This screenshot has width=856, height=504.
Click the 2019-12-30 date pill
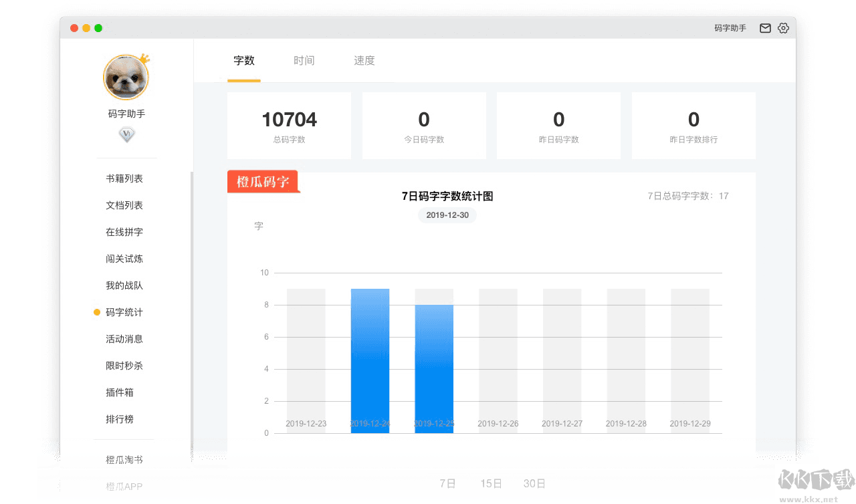[x=447, y=215]
